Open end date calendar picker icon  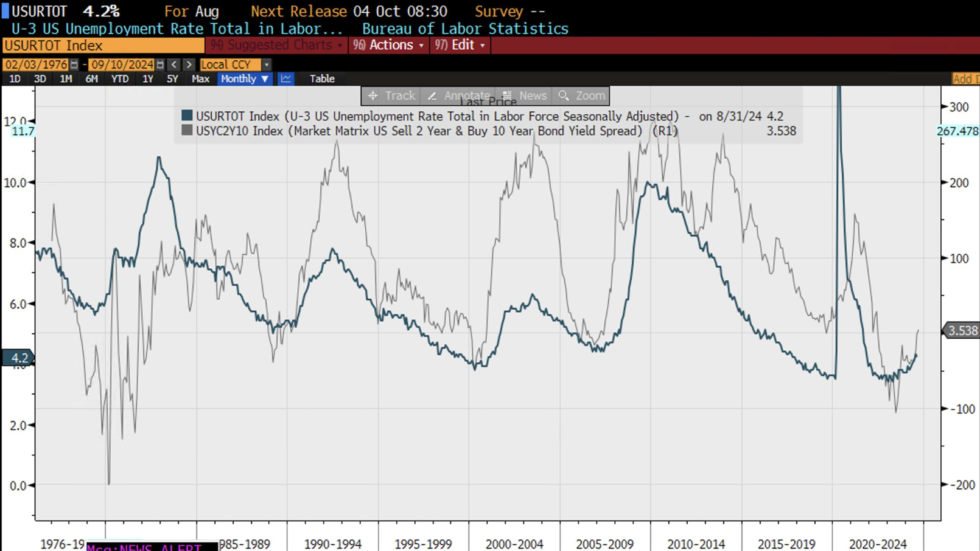(160, 64)
